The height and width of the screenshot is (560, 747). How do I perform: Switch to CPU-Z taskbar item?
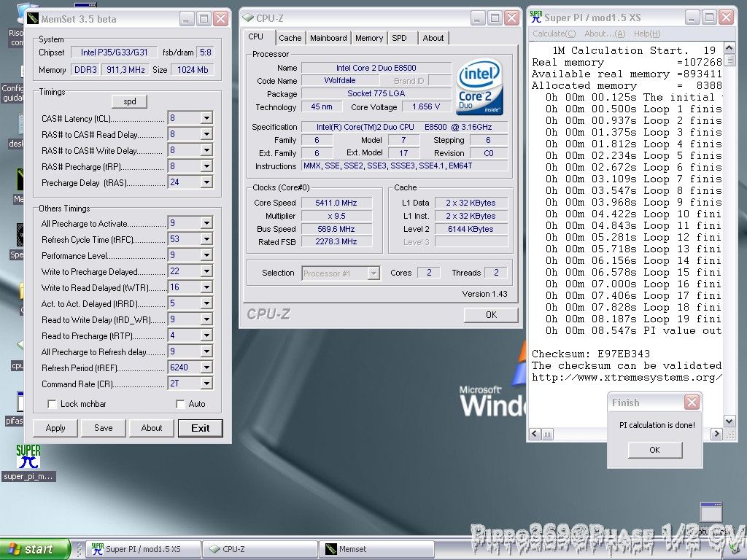pyautogui.click(x=260, y=549)
